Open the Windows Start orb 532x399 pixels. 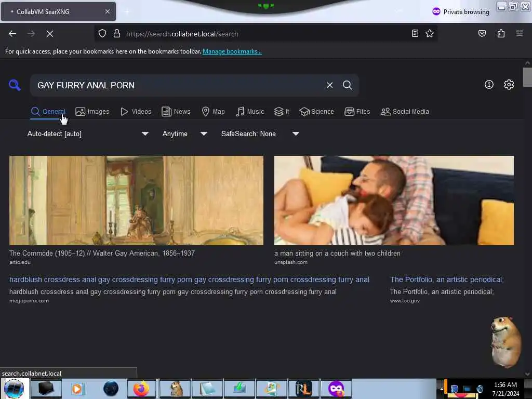(x=14, y=389)
